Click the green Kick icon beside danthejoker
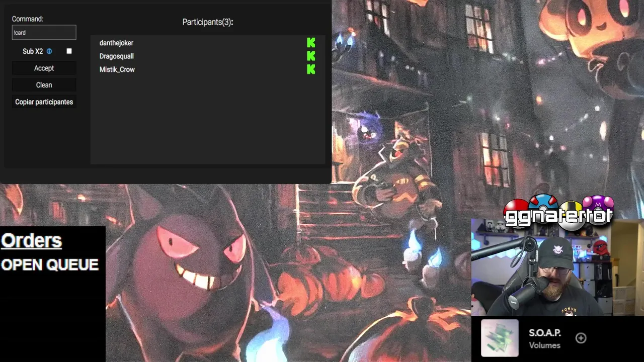 [311, 43]
